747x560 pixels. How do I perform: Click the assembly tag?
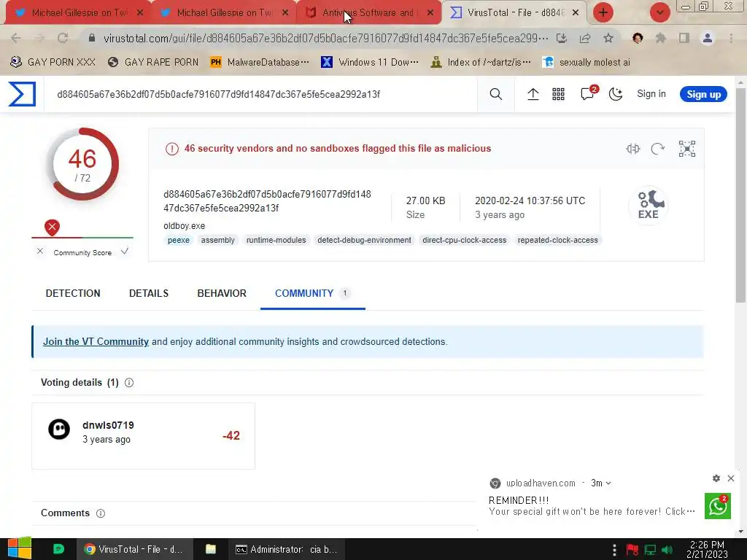pos(217,240)
